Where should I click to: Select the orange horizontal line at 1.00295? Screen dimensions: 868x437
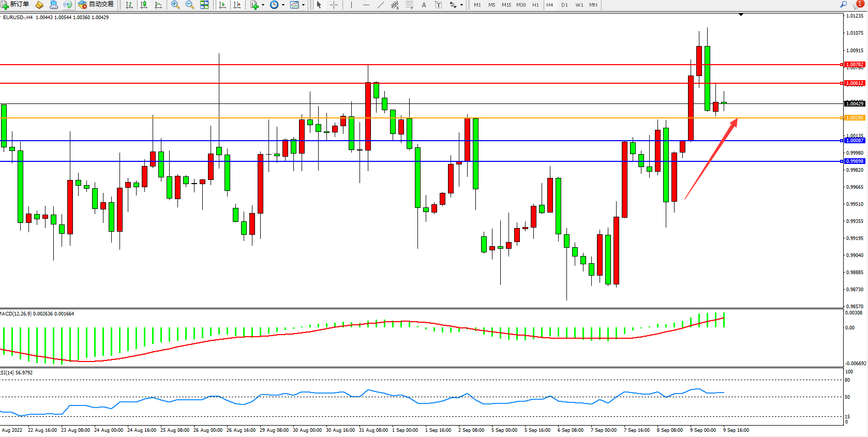414,118
